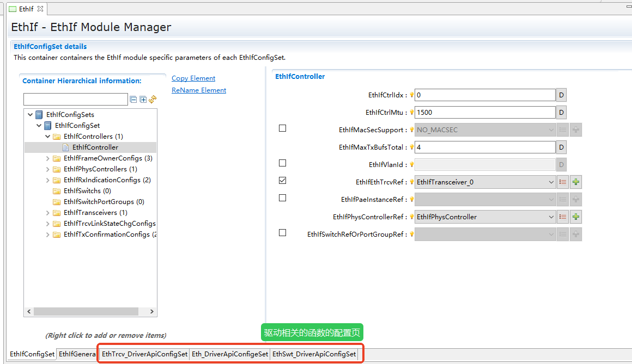Enable the EthIfVlanId checkbox
The image size is (632, 364).
pyautogui.click(x=282, y=163)
